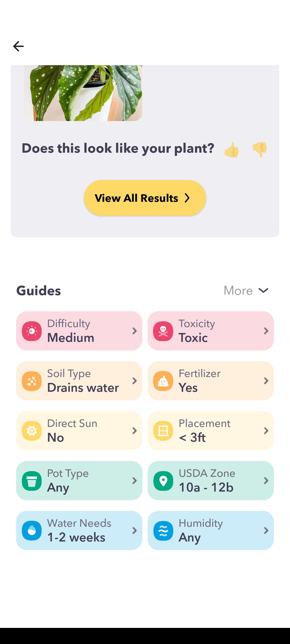
Task: Tap the Difficulty guide icon
Action: (32, 331)
